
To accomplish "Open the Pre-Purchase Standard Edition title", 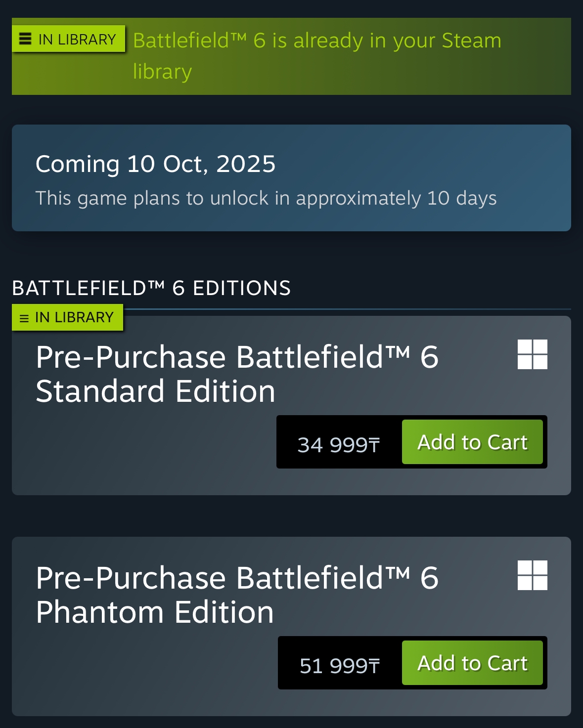I will tap(237, 374).
